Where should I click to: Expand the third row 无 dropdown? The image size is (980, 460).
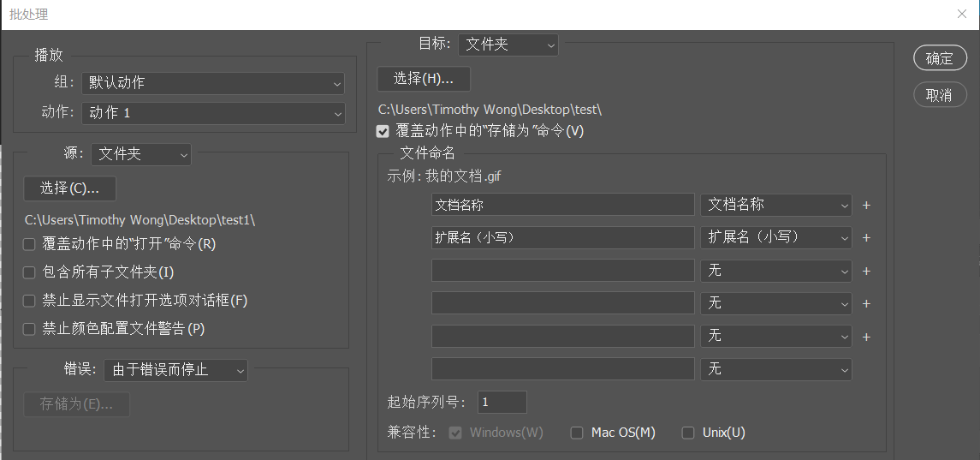tap(775, 271)
